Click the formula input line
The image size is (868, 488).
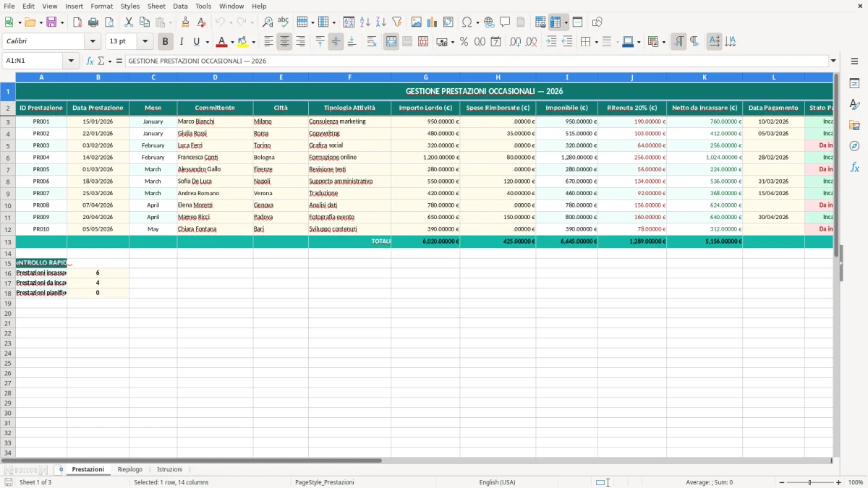click(x=477, y=61)
